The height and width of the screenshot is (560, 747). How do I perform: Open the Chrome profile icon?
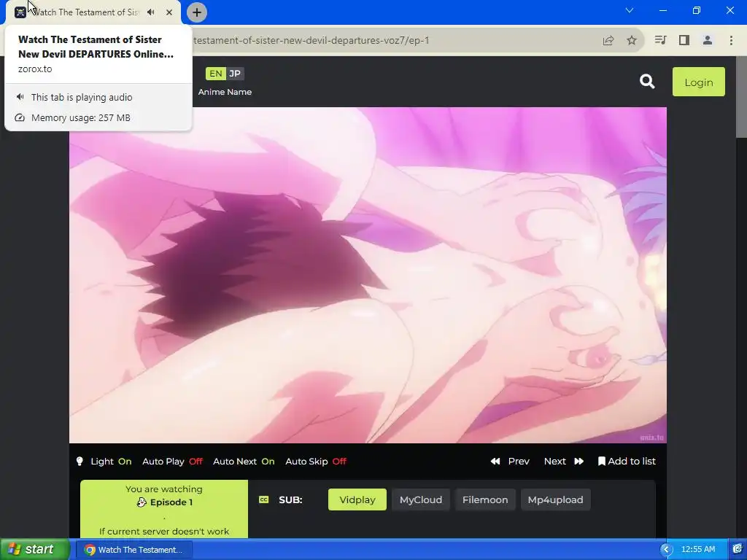708,41
